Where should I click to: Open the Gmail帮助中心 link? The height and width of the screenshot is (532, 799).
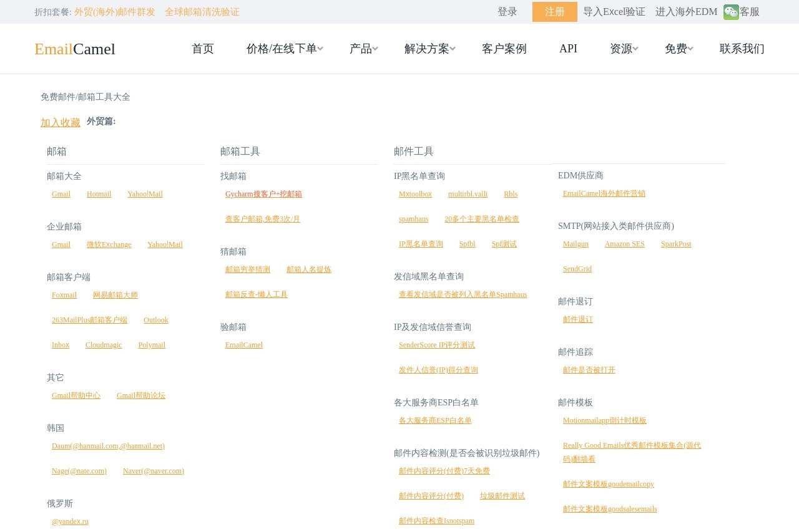pos(76,395)
